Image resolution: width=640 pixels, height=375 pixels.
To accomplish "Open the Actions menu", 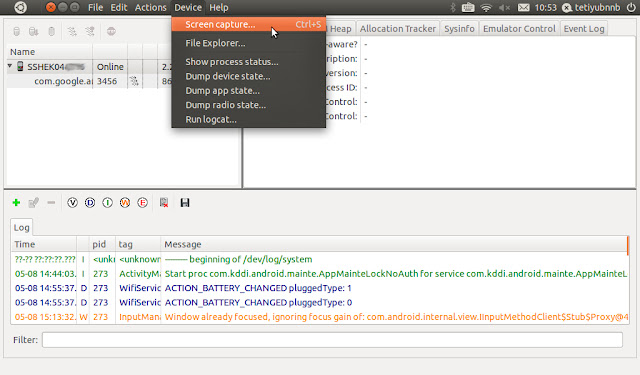I will click(x=151, y=7).
